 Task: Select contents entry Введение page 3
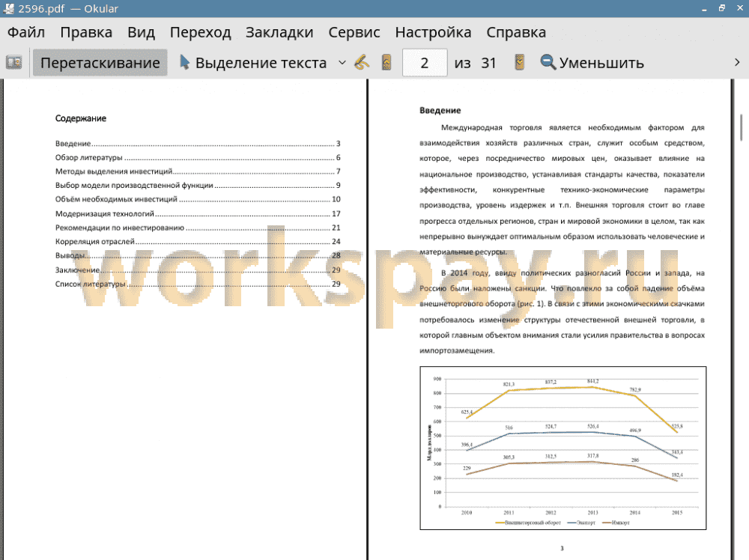point(198,143)
